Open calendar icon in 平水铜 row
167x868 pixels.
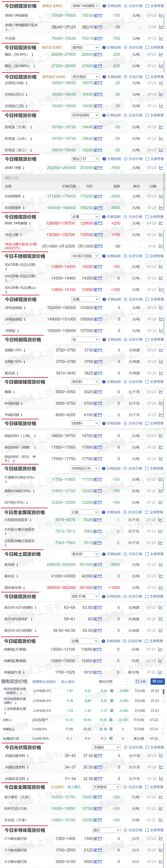96,39
